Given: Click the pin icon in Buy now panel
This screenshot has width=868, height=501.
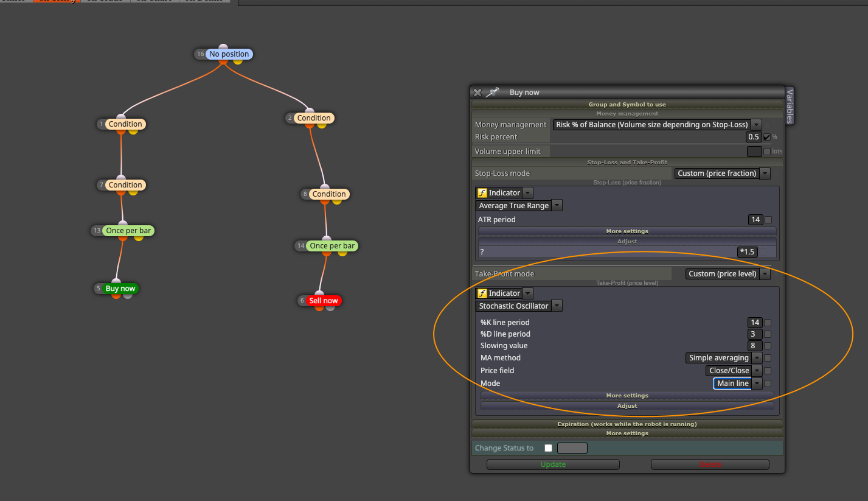Looking at the screenshot, I should (493, 93).
